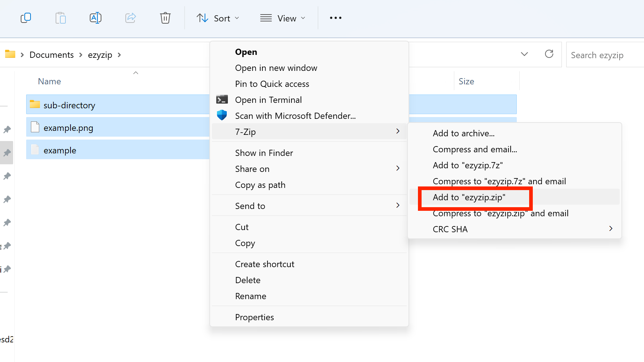Click the folder icon in the breadcrumb bar
The image size is (644, 362).
point(10,54)
